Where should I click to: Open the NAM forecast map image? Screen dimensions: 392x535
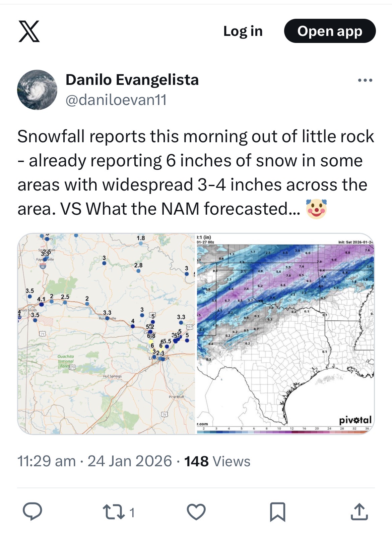285,334
